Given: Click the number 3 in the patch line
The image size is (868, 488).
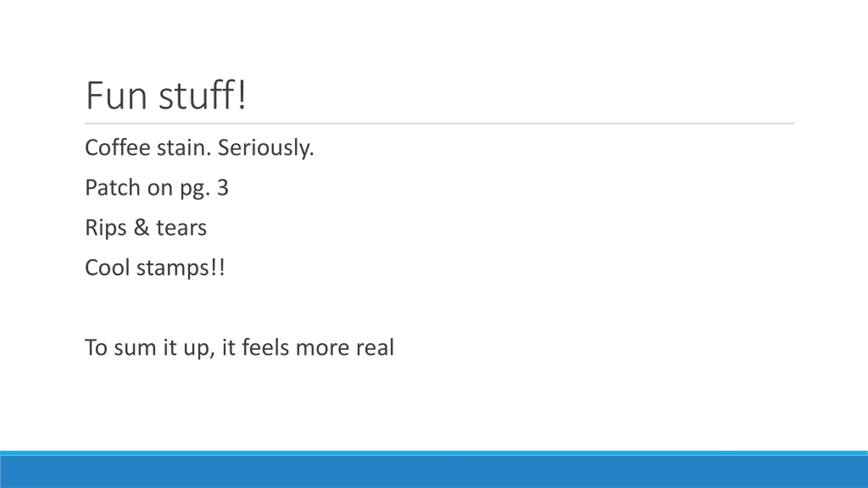Looking at the screenshot, I should [223, 187].
